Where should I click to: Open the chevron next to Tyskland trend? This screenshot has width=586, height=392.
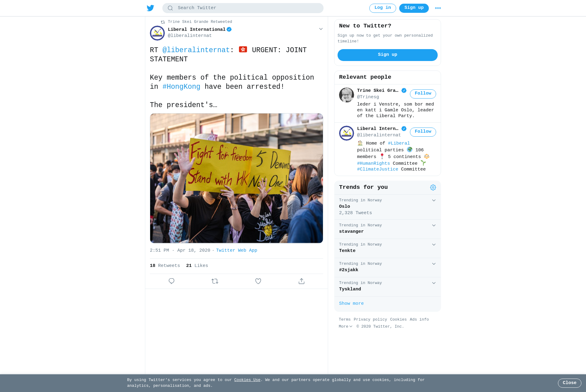pos(434,283)
